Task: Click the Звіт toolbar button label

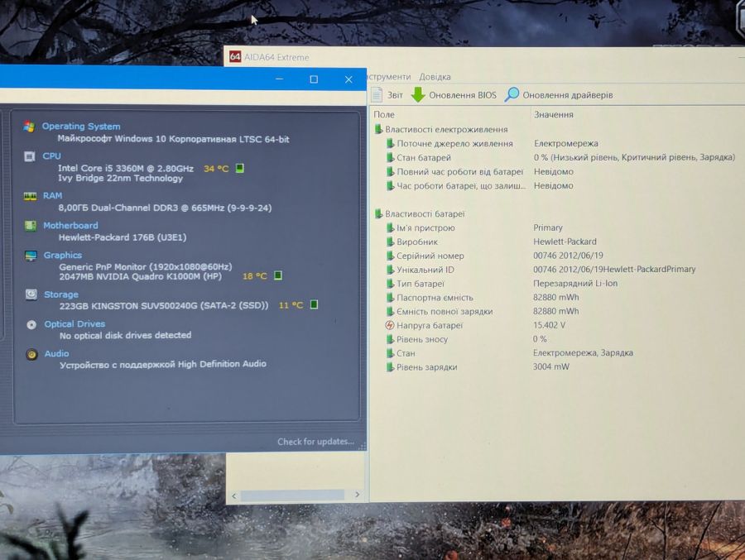Action: pos(395,95)
